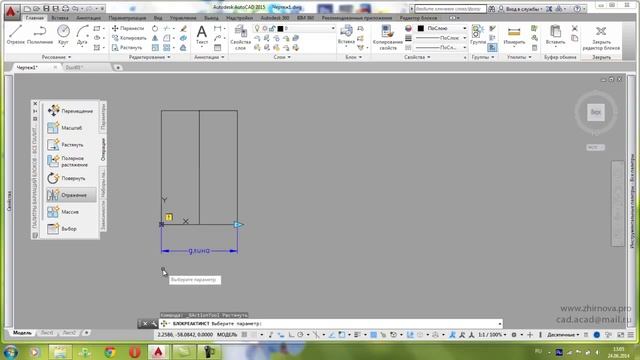Click the keyword search input field
This screenshot has width=640, height=360.
[450, 9]
